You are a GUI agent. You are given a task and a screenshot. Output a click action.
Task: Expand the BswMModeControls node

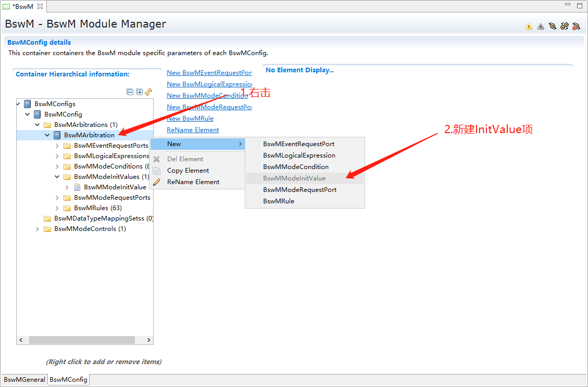point(37,229)
